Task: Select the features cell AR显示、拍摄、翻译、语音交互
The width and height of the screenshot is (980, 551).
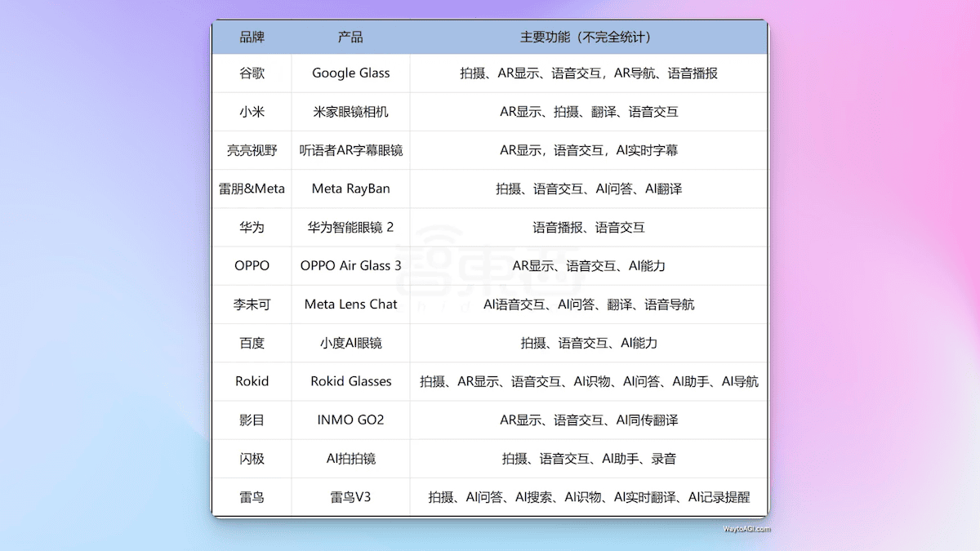Action: click(x=589, y=112)
